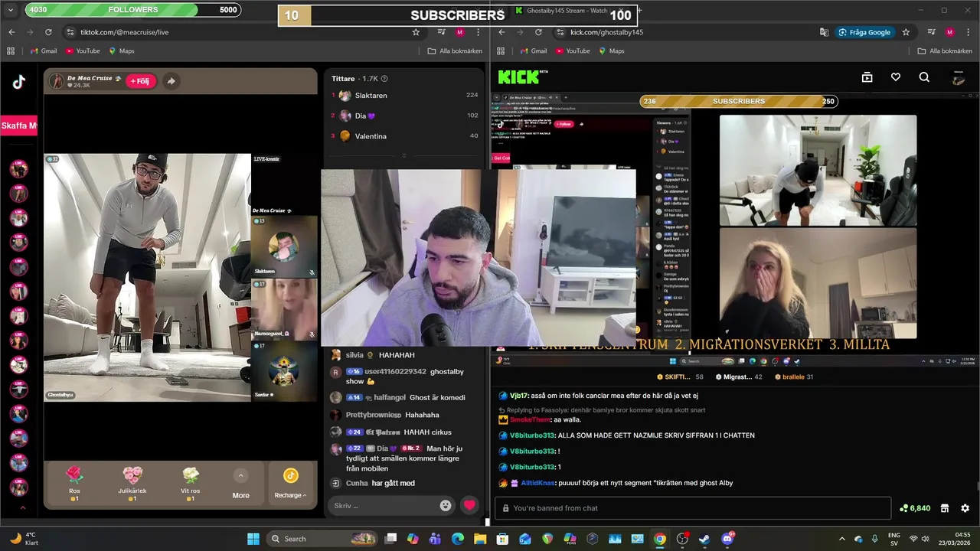Open the emoji picker in TikTok chat

pyautogui.click(x=446, y=505)
